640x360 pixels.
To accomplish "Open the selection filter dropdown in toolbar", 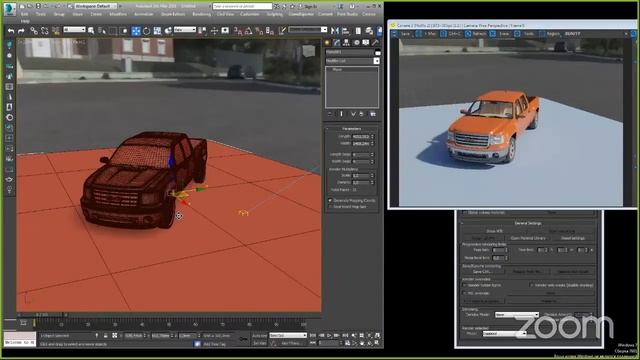I will pyautogui.click(x=74, y=30).
